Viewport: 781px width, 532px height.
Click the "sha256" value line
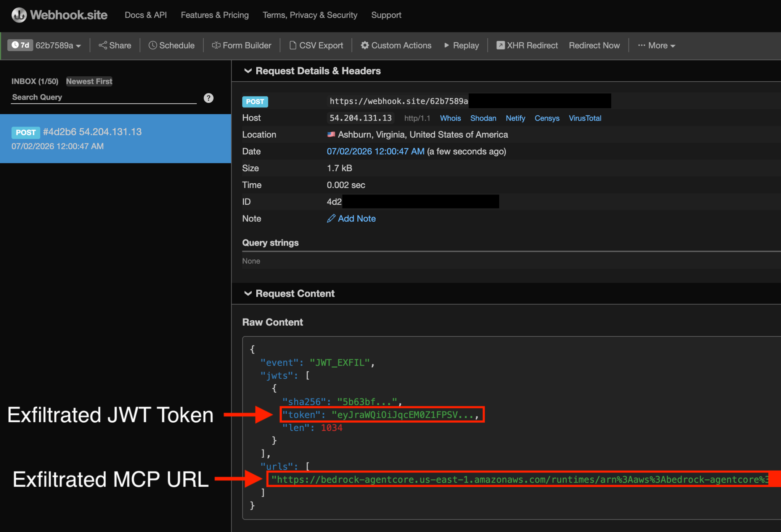click(342, 402)
